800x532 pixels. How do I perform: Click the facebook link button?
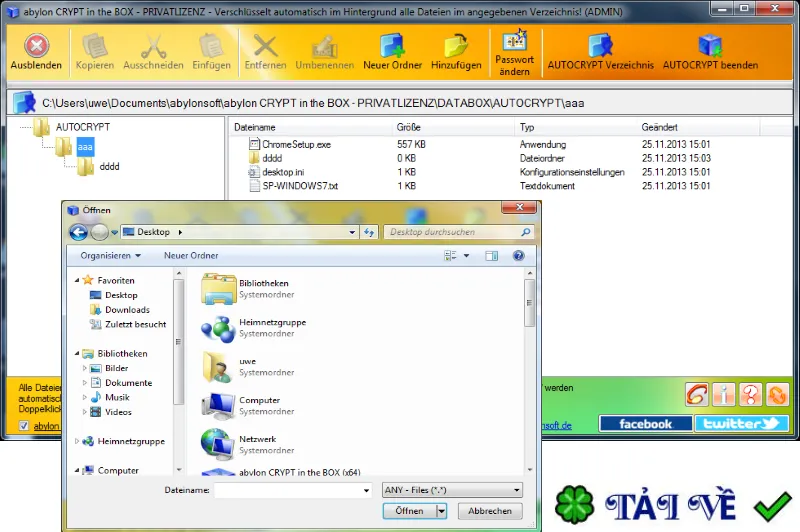pyautogui.click(x=645, y=423)
